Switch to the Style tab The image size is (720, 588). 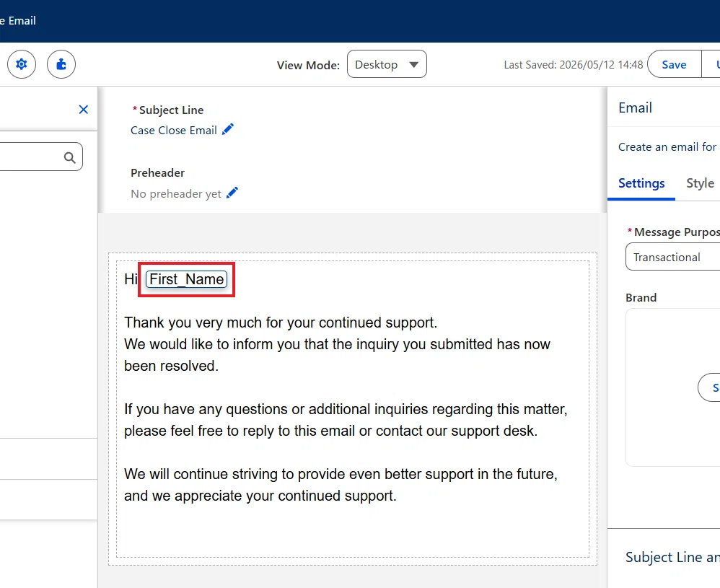coord(700,183)
